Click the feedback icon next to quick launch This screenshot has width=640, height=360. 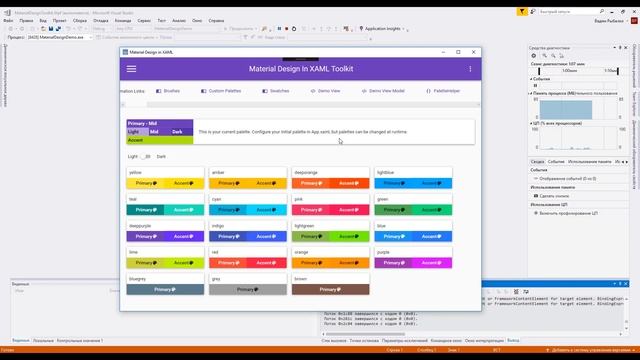coord(533,12)
